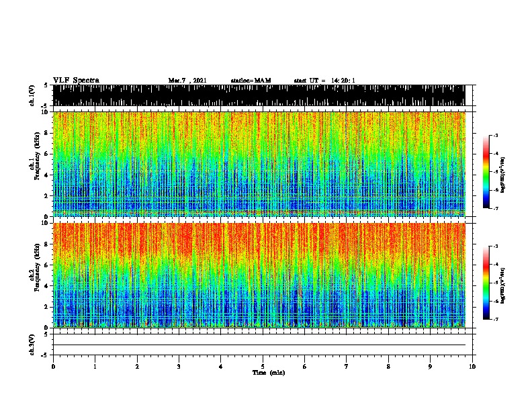Click time axis tick label "0"
This screenshot has width=532, height=411.
click(53, 367)
